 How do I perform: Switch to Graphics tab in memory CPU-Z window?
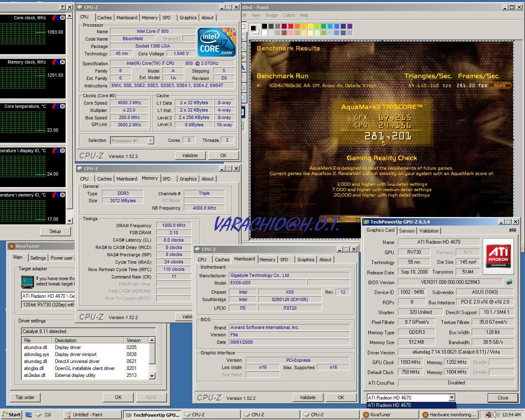(188, 179)
